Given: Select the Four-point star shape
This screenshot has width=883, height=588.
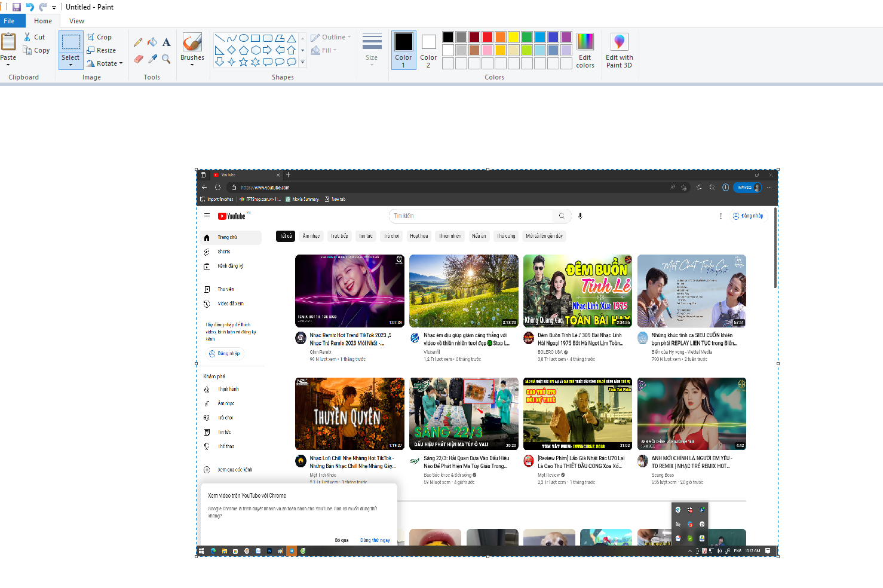Looking at the screenshot, I should click(231, 62).
